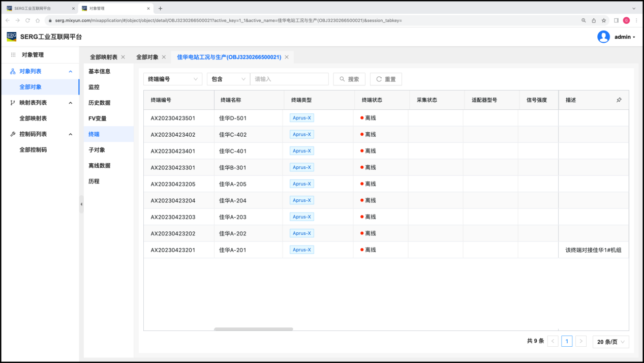
Task: Open the 包含 condition dropdown
Action: point(228,79)
